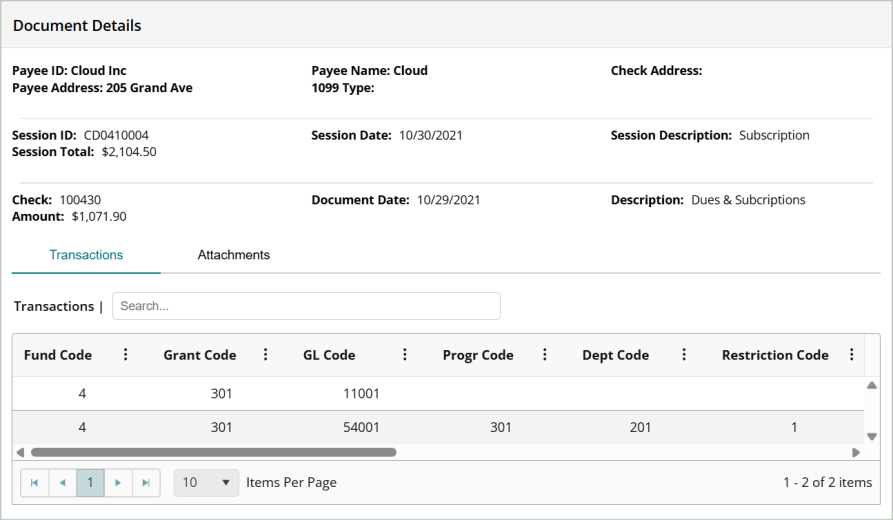Expand the Items Per Page dropdown
Screen dimensions: 893x520
[207, 483]
